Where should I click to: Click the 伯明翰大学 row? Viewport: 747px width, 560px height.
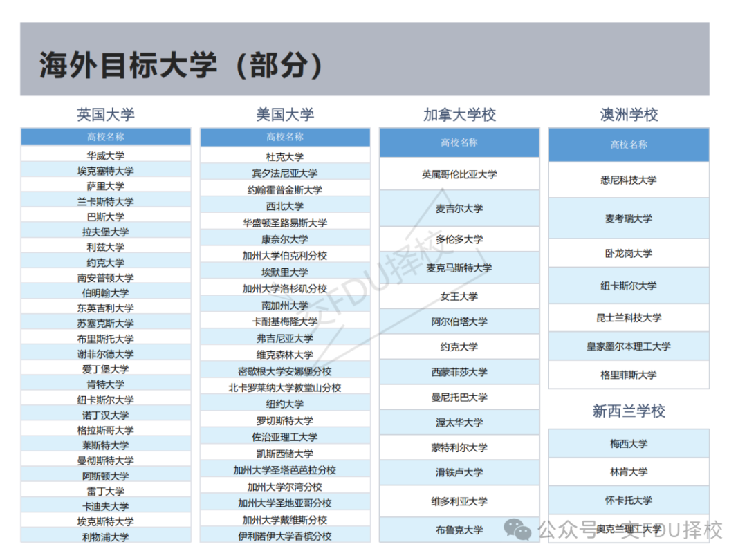pyautogui.click(x=106, y=292)
